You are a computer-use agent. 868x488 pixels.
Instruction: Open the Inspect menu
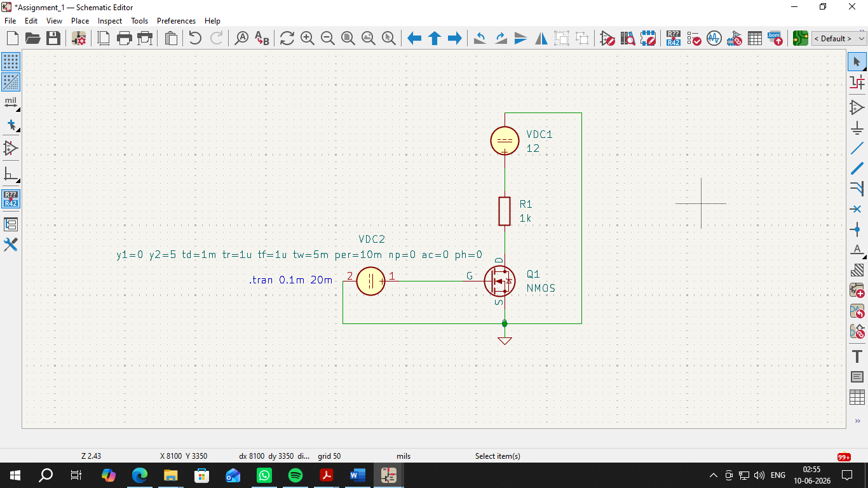pyautogui.click(x=109, y=20)
